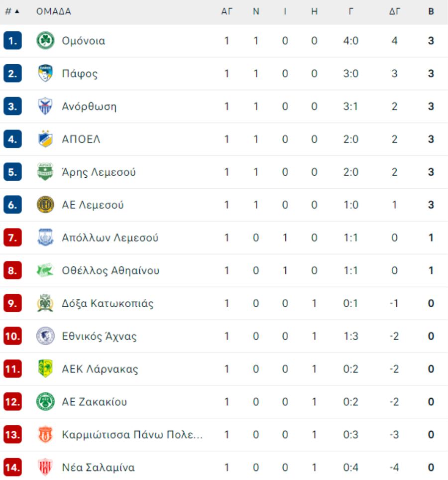Select the Εθνικός Άχνας round emblem
Viewport: 448px width, 480px height.
(45, 336)
